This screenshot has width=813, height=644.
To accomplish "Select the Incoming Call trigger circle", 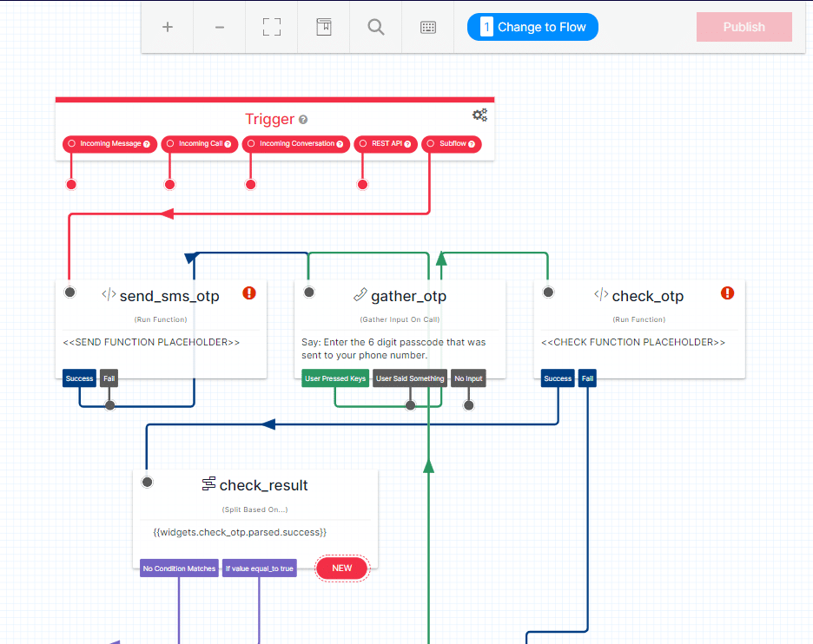I will (170, 143).
